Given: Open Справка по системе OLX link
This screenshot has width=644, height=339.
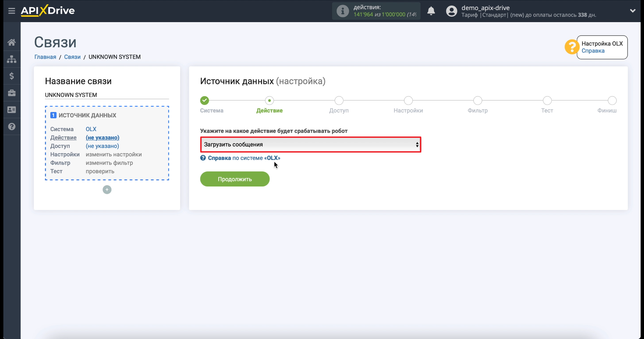Looking at the screenshot, I should [x=244, y=158].
